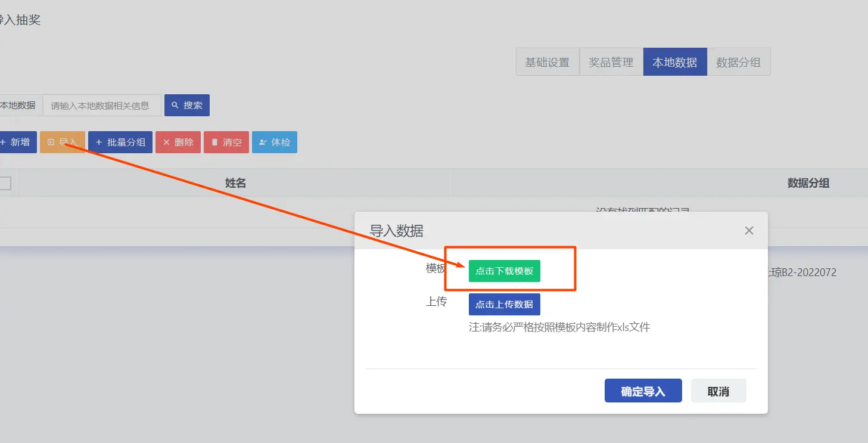Viewport: 868px width, 443px height.
Task: Go to the 数据分组 tab
Action: [738, 62]
